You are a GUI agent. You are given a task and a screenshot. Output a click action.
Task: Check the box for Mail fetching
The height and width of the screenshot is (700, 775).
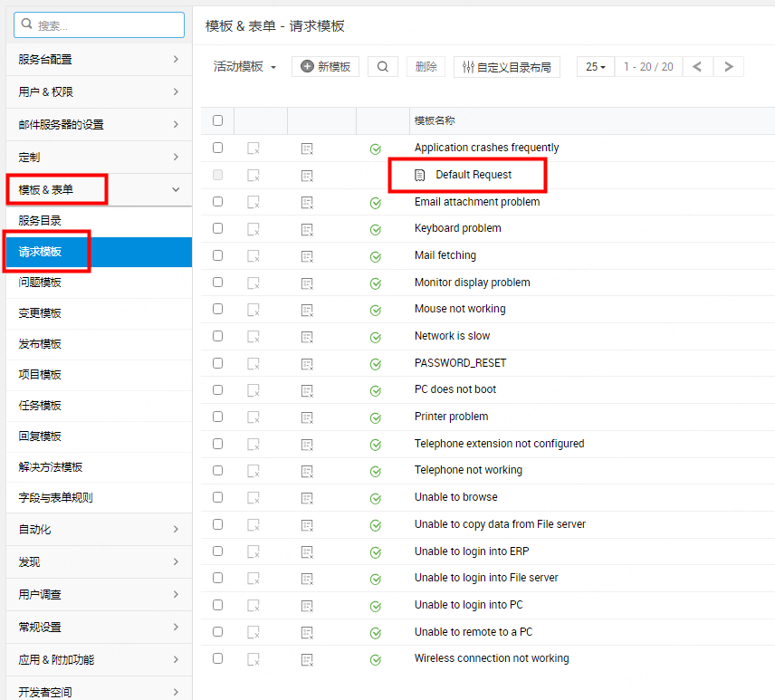pos(217,255)
